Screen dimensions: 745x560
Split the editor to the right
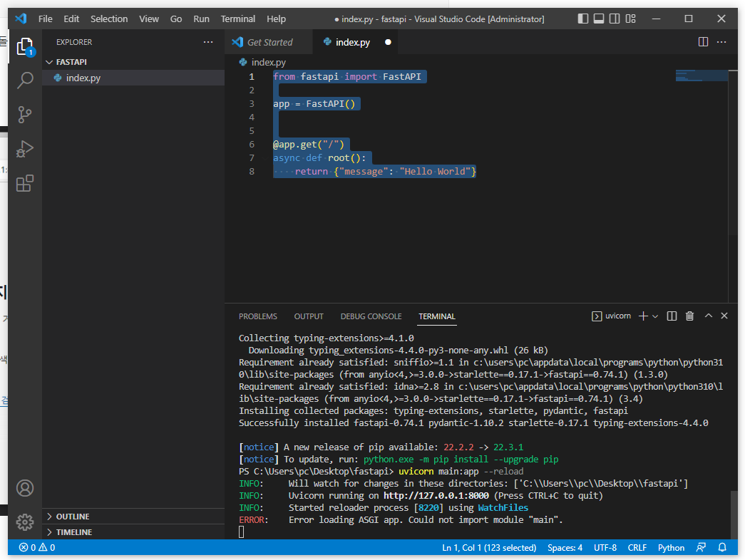pos(703,42)
